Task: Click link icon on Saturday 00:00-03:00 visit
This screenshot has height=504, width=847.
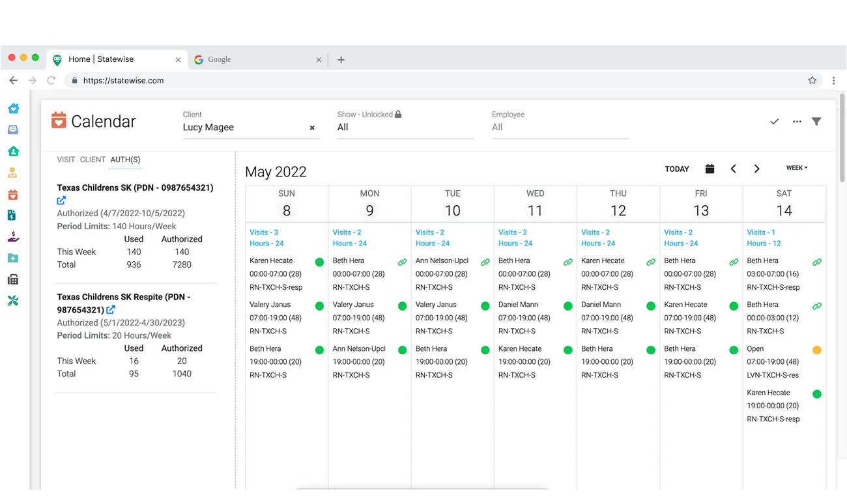Action: 816,306
